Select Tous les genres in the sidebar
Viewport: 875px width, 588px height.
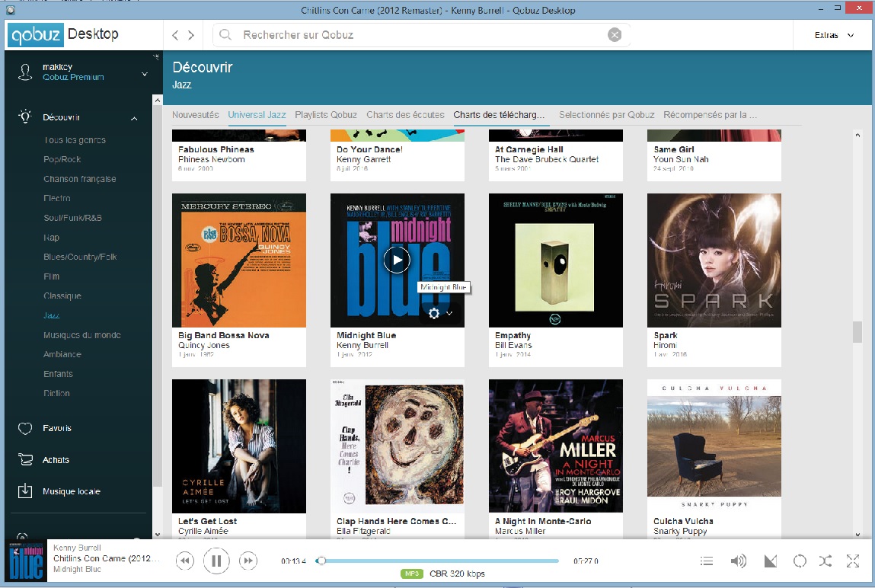tap(75, 140)
